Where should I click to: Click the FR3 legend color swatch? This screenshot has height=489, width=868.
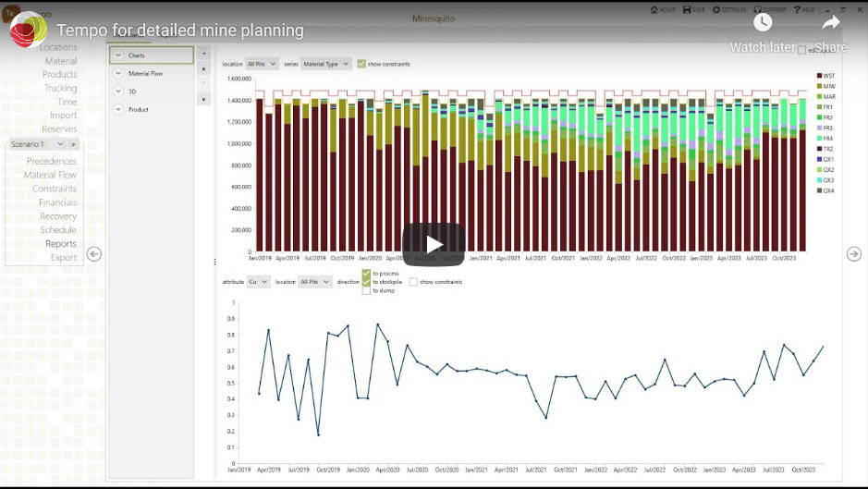[819, 128]
